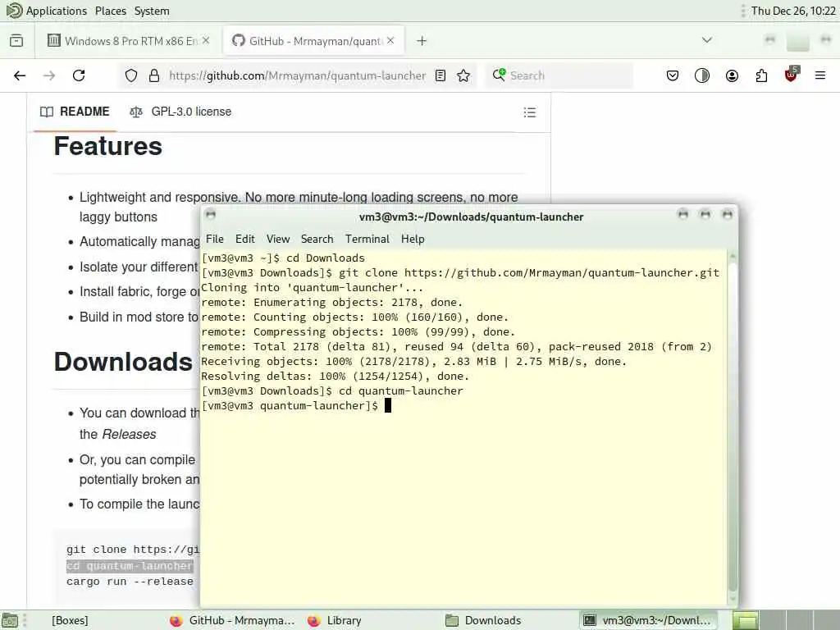The height and width of the screenshot is (630, 840).
Task: Open the extensions puzzle icon
Action: tap(761, 75)
